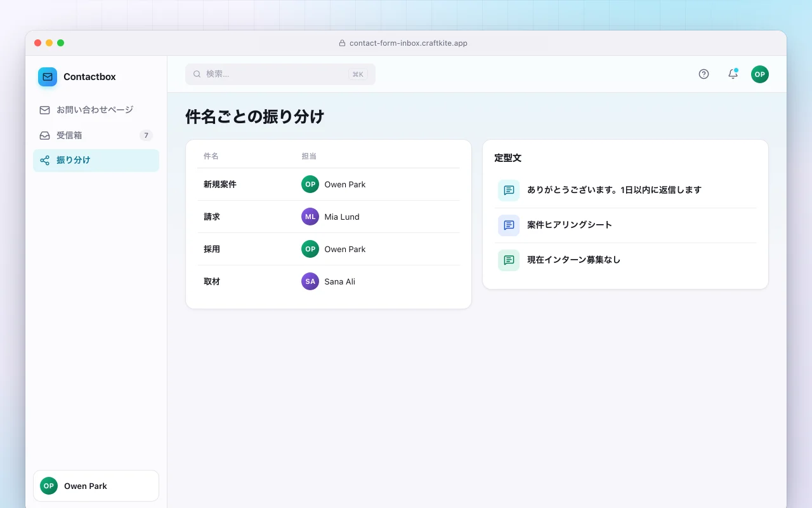
Task: Click the message icon beside ありがとうございます template
Action: [509, 190]
